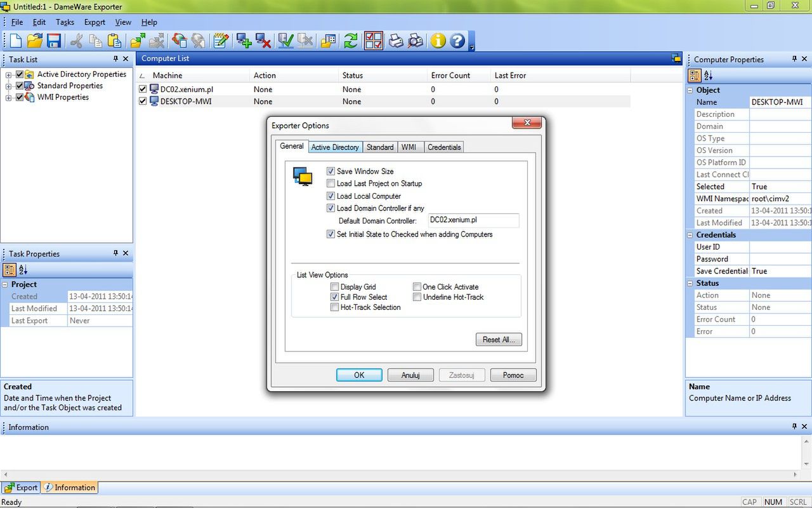
Task: Collapse the Project section in Task Properties
Action: click(5, 284)
